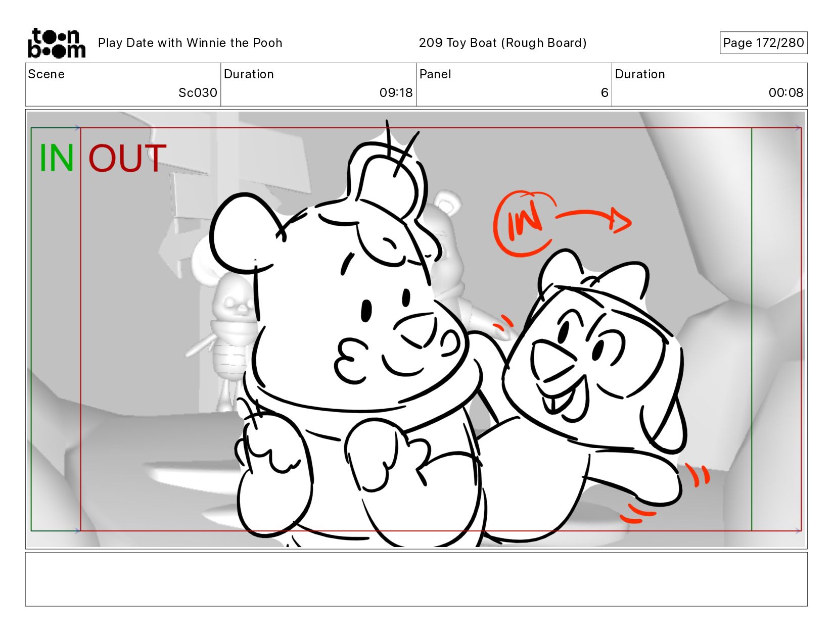
Task: Click the red 'OUT' camera frame label
Action: [127, 158]
